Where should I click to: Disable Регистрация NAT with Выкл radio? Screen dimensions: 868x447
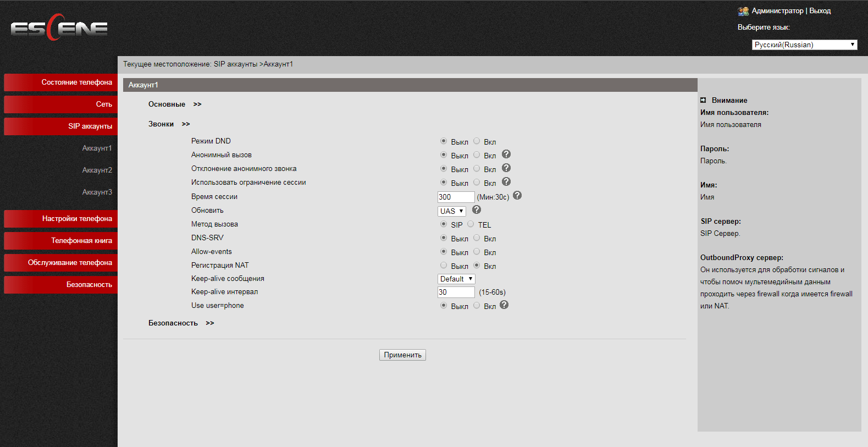pyautogui.click(x=444, y=266)
